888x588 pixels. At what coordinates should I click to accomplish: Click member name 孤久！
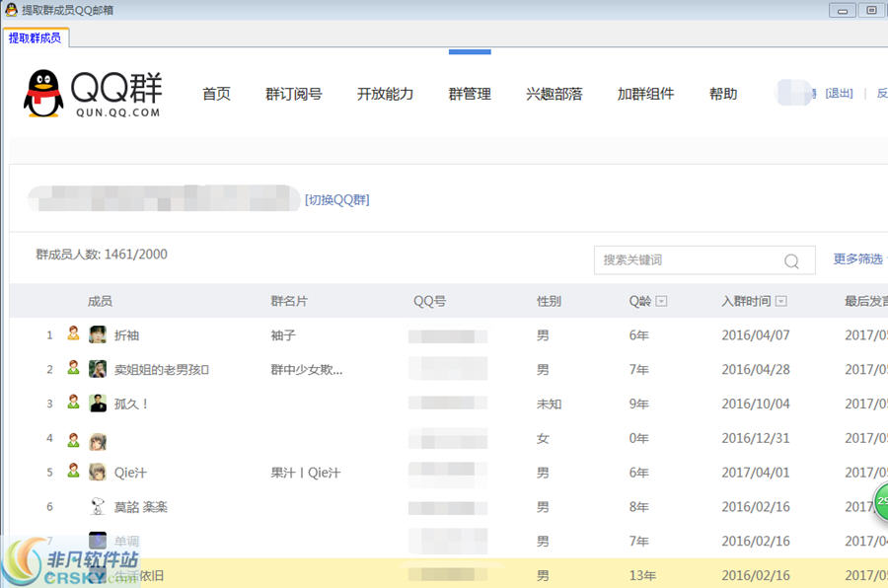point(131,404)
